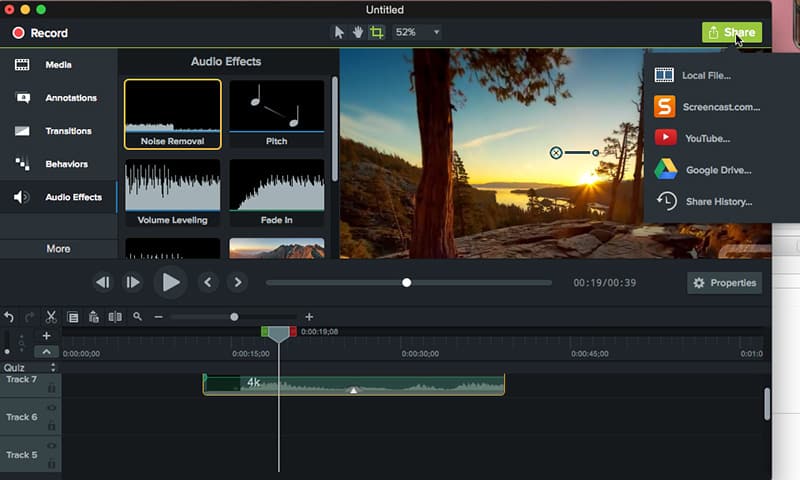Zoom in timeline with plus button

pos(309,317)
